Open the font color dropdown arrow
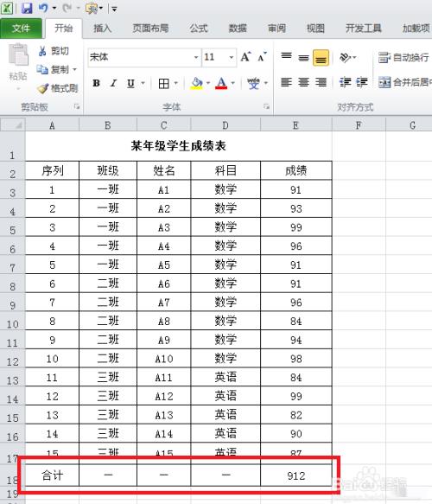 click(x=233, y=83)
